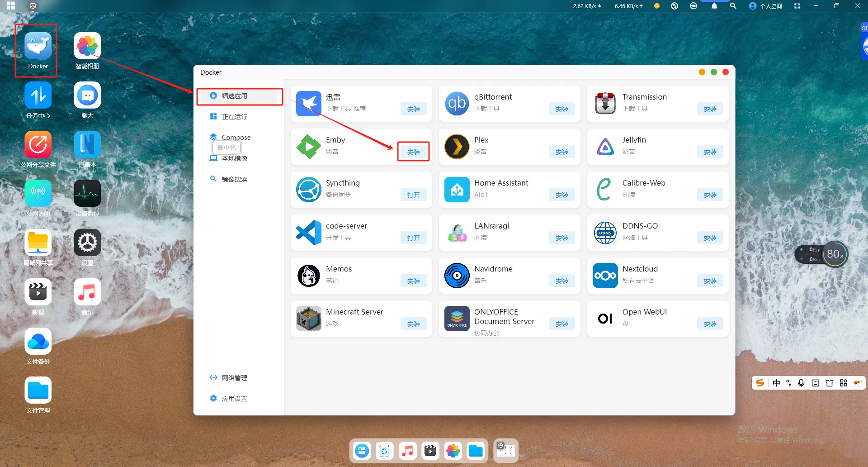The image size is (868, 467).
Task: Click the Jellyfin app icon
Action: 605,147
